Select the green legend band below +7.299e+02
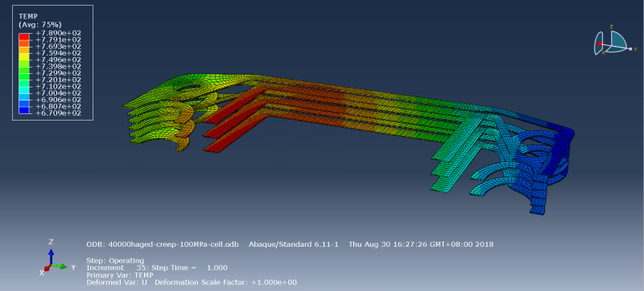The image size is (644, 291). [24, 76]
